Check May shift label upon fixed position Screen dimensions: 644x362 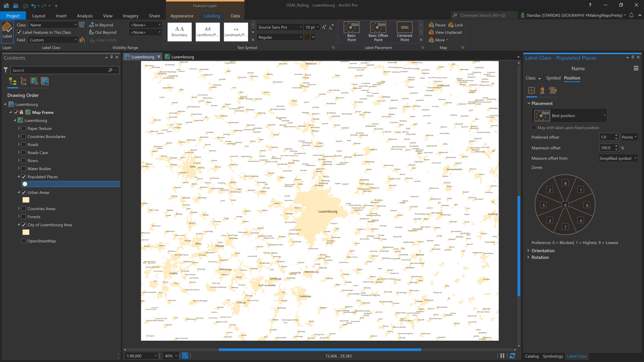click(534, 128)
